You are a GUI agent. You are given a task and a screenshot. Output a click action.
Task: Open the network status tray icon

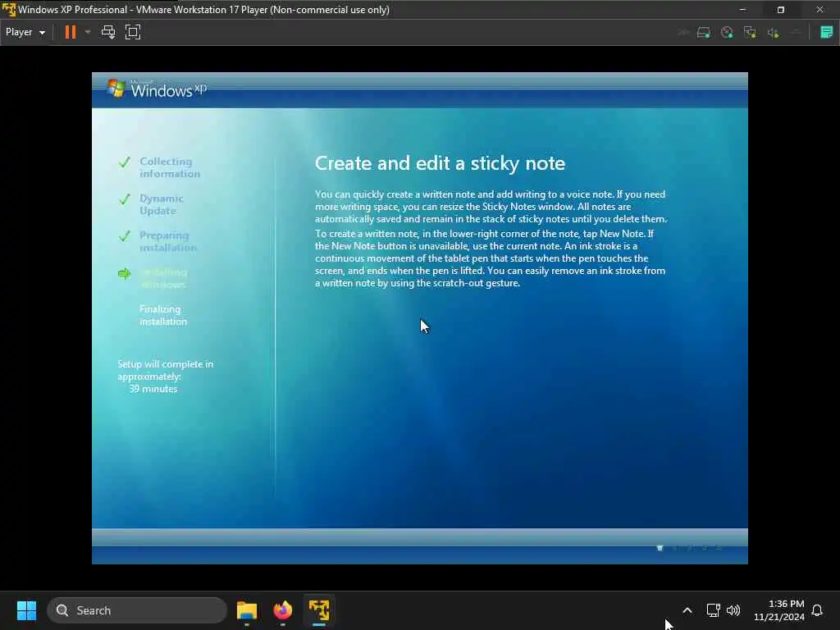[713, 610]
